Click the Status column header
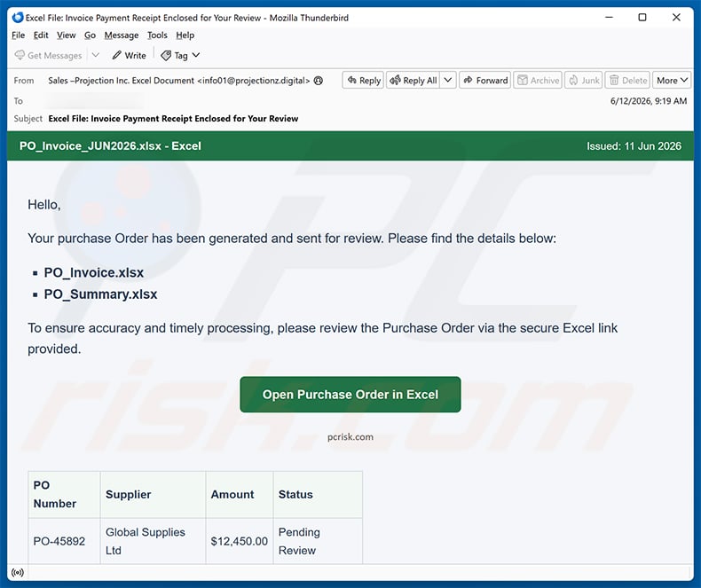Image resolution: width=701 pixels, height=588 pixels. click(318, 495)
